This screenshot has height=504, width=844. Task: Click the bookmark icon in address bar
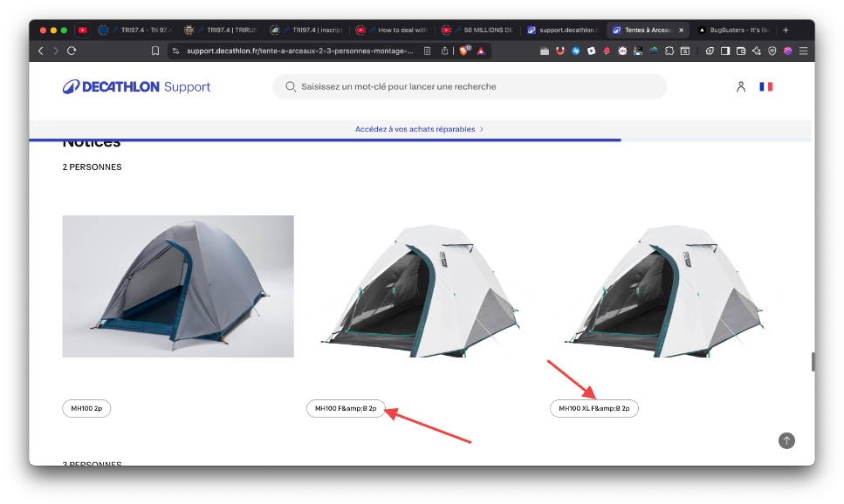[155, 51]
